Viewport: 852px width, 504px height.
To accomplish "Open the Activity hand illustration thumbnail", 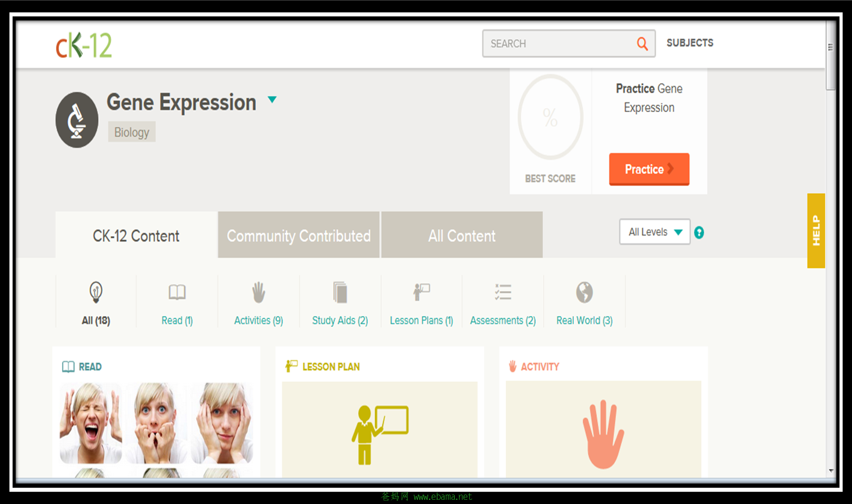I will [603, 429].
